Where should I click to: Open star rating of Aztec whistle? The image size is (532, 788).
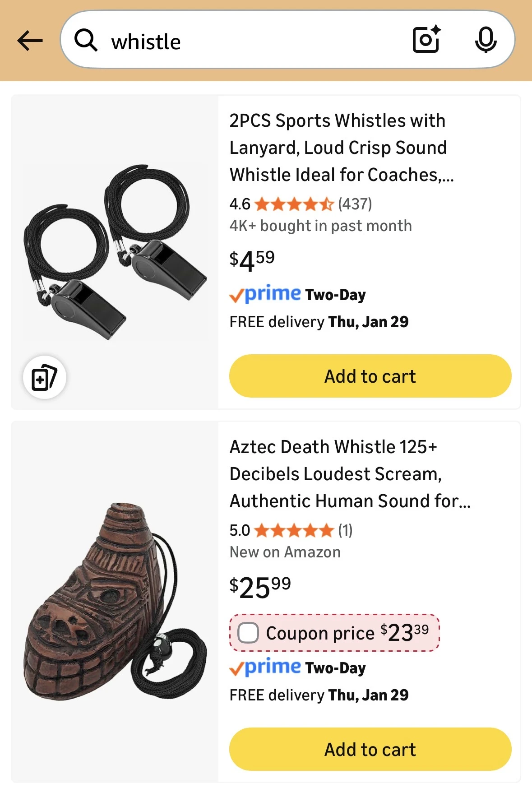(294, 531)
